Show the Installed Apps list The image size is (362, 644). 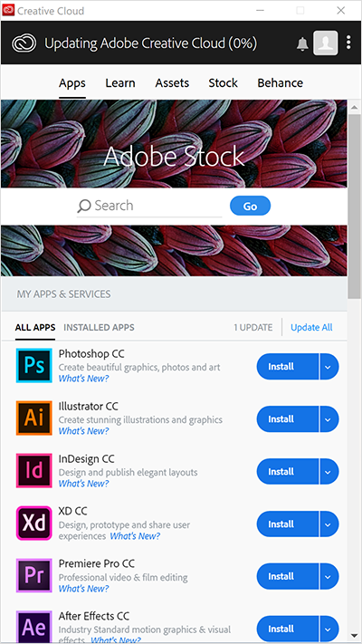(99, 328)
